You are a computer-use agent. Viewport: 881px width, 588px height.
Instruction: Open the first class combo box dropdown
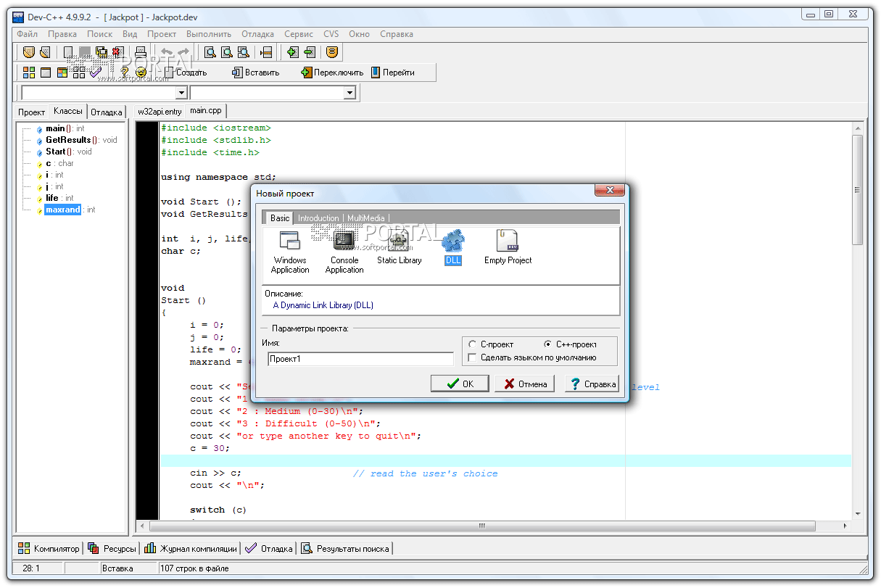point(181,93)
